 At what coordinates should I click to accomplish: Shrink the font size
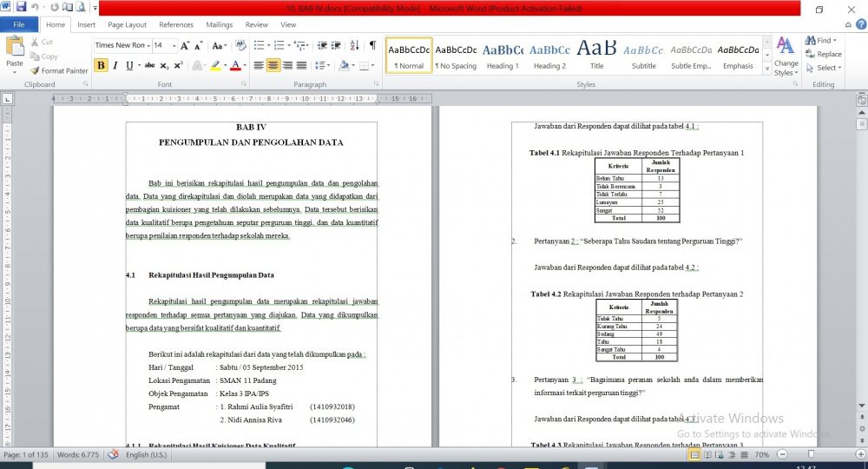tap(198, 45)
